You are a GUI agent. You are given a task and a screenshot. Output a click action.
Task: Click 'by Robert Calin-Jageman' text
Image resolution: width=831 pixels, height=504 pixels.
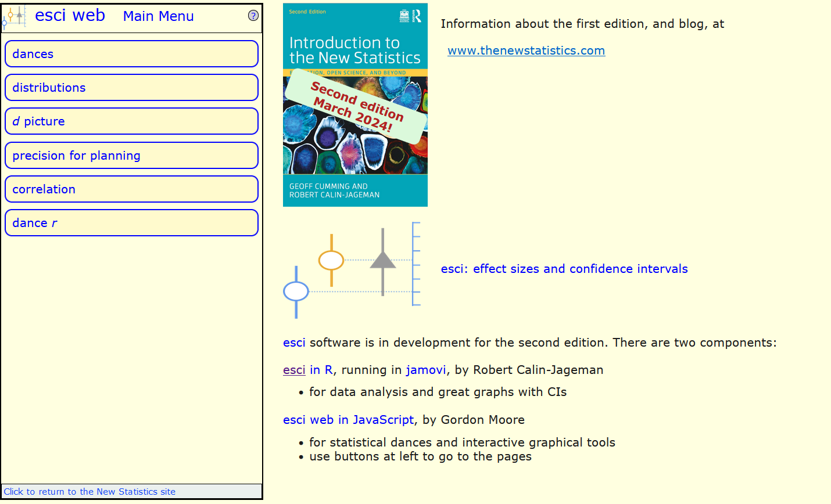coord(529,370)
